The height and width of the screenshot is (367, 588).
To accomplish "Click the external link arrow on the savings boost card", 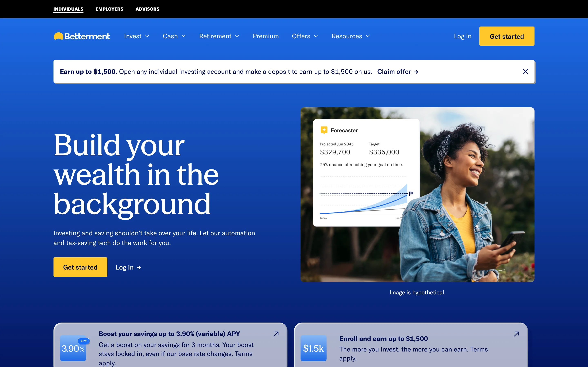I will coord(276,334).
